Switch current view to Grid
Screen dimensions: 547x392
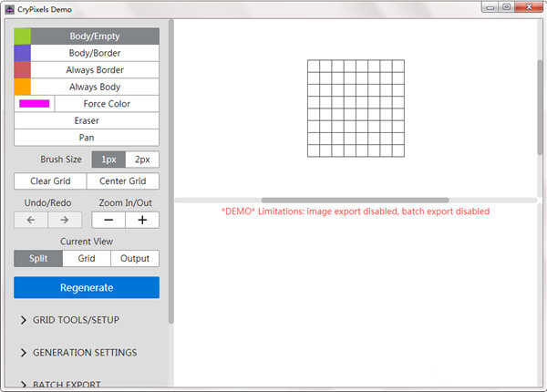click(x=87, y=258)
